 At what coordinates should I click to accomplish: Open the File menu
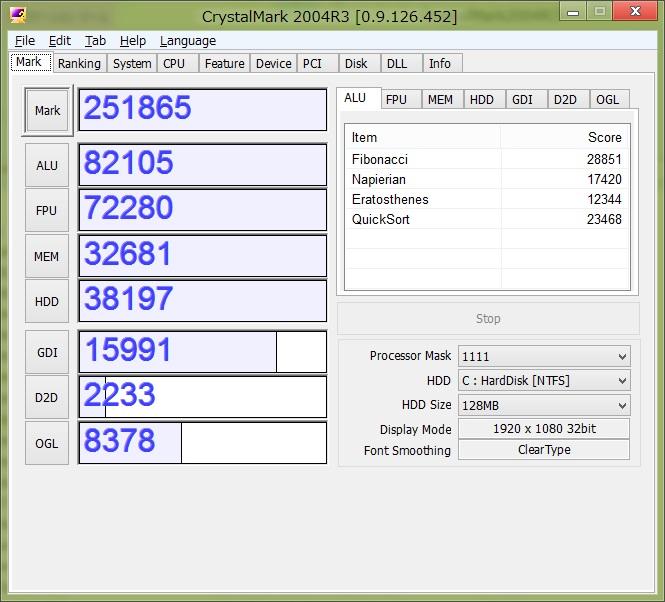[x=25, y=41]
